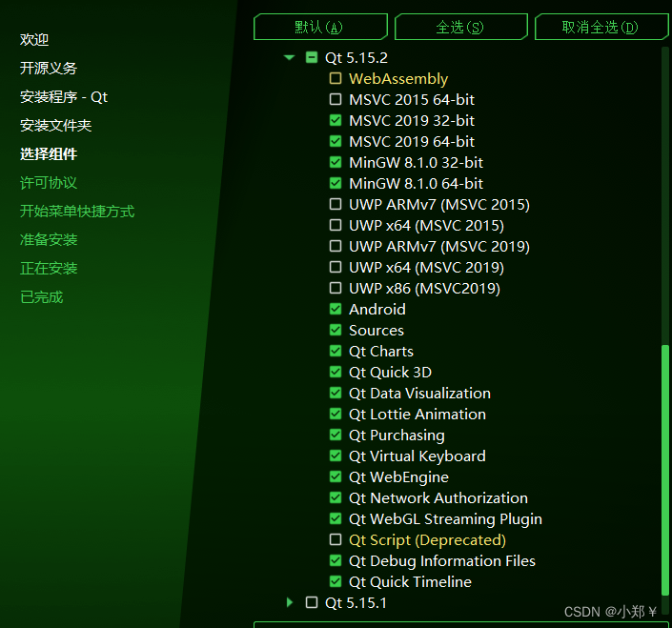The image size is (672, 628).
Task: Select the Qt Script (Deprecated) label
Action: (x=427, y=540)
